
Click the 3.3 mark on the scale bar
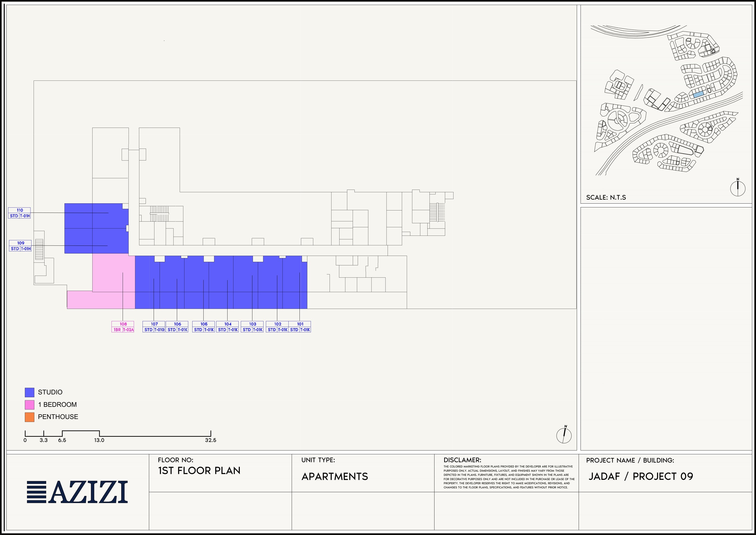44,440
